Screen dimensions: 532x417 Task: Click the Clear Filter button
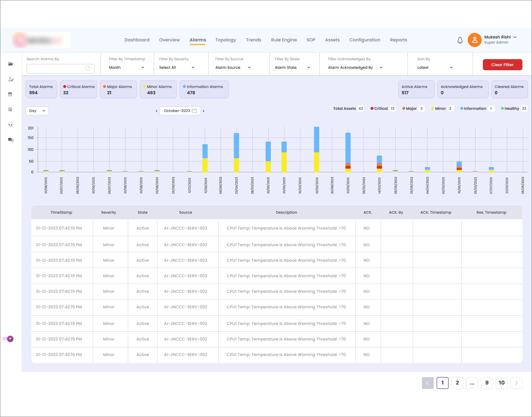point(502,65)
